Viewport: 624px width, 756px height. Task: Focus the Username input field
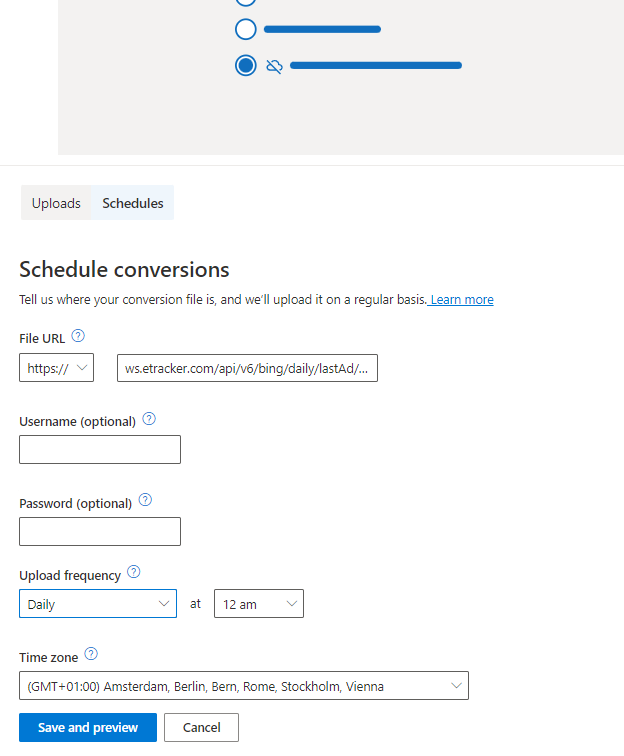click(100, 449)
